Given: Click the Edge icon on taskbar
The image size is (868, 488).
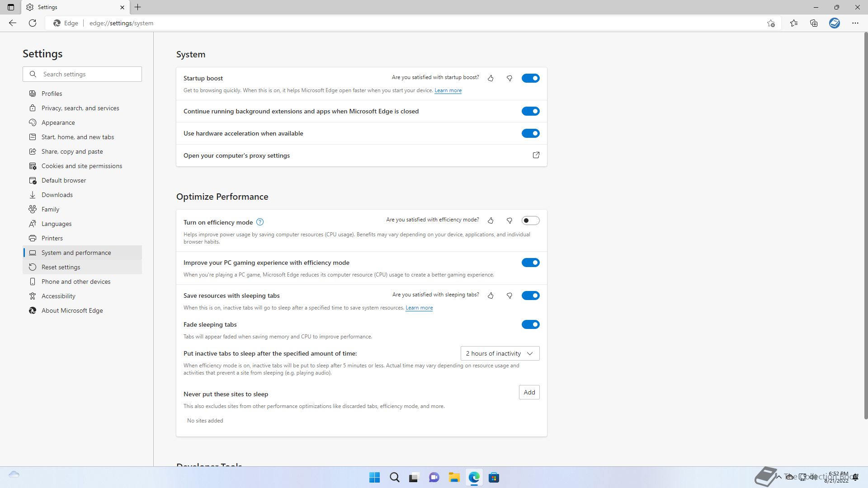Looking at the screenshot, I should click(x=474, y=478).
